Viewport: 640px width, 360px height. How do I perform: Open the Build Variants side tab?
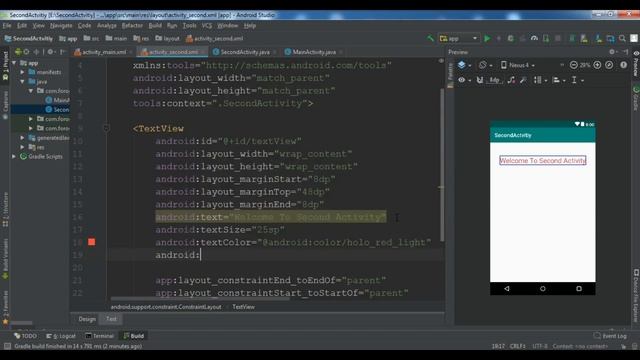coord(5,259)
